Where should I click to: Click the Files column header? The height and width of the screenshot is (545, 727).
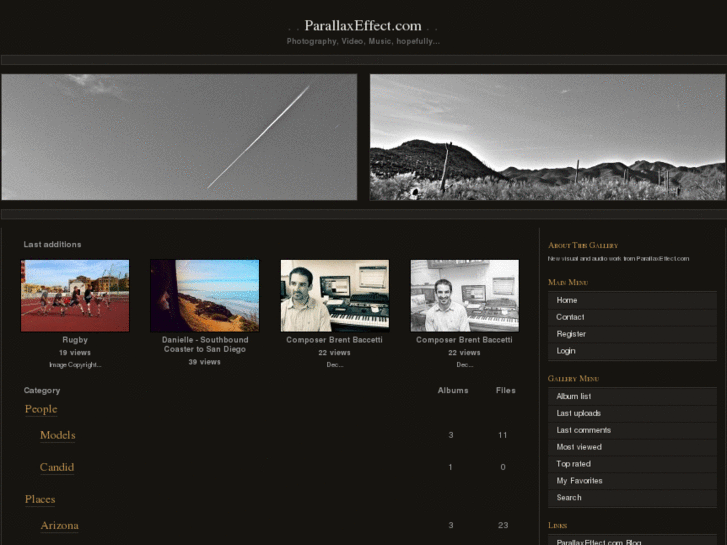pos(505,391)
